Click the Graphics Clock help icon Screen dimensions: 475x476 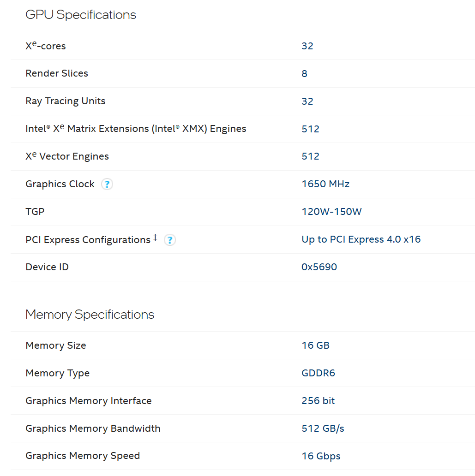pos(107,184)
